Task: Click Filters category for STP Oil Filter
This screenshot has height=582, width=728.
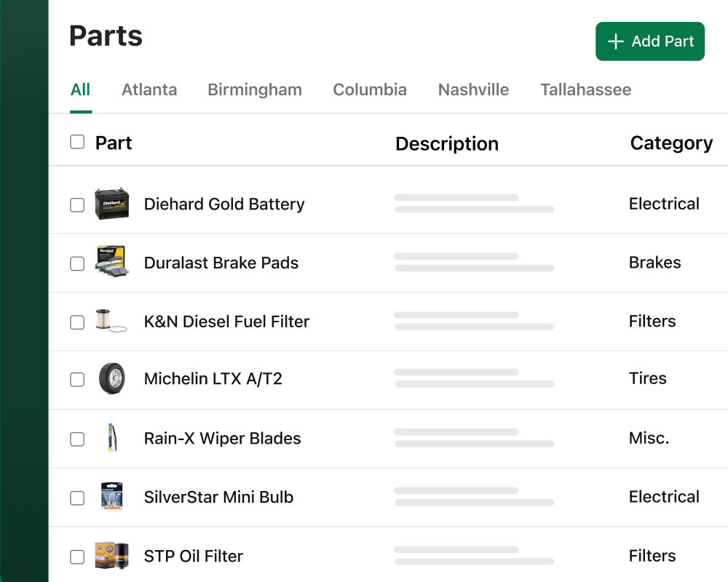Action: [652, 556]
